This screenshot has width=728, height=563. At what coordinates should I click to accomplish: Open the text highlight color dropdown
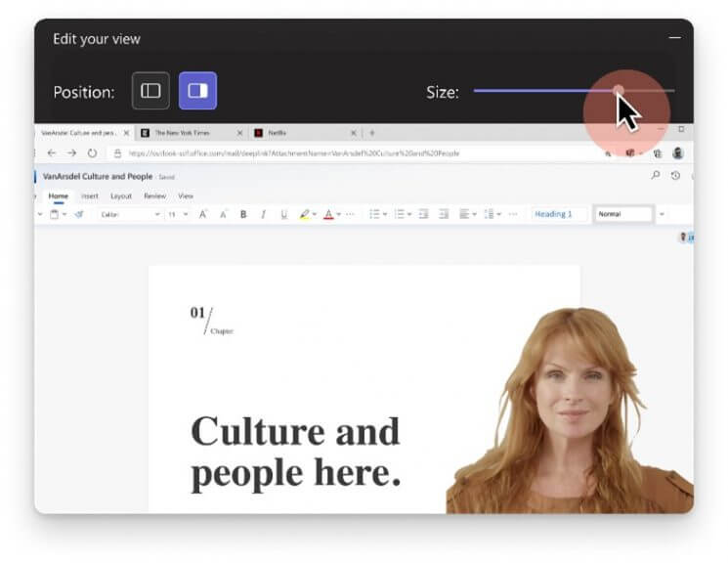click(x=315, y=214)
